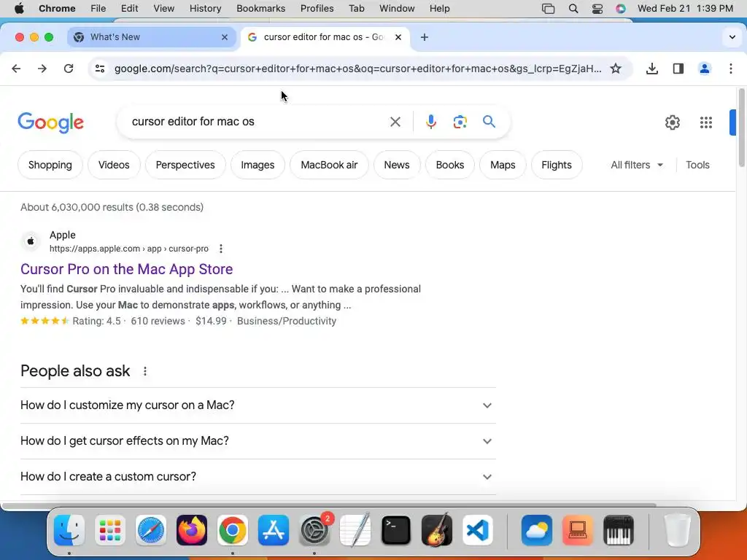Expand "How do I get cursor effects on my Mac?"
Screen dimensions: 747x560
click(258, 441)
